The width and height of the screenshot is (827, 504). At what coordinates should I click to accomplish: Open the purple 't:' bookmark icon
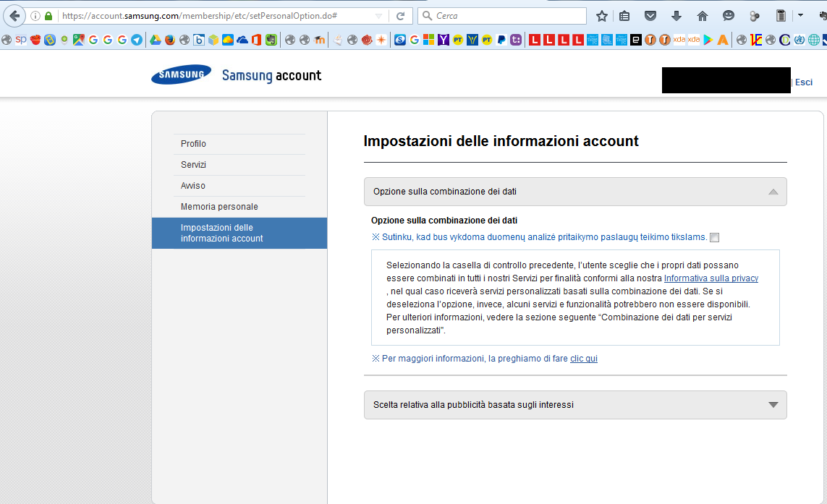pyautogui.click(x=516, y=40)
